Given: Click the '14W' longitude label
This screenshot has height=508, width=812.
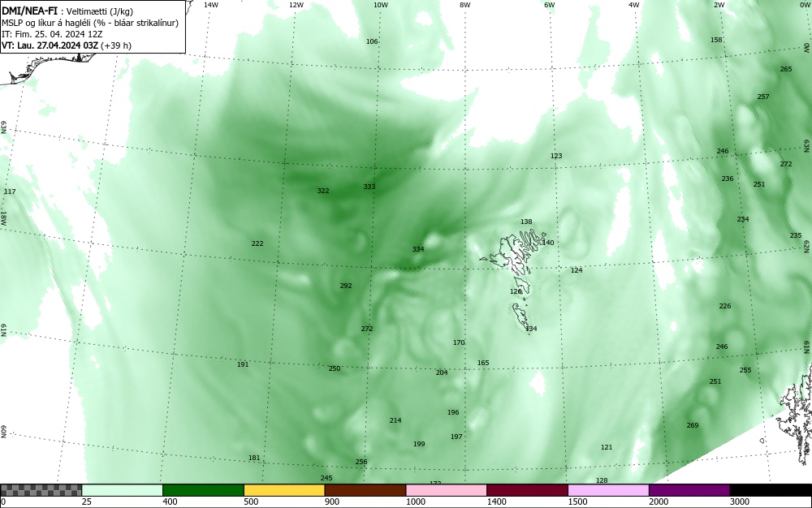Looking at the screenshot, I should [x=211, y=5].
